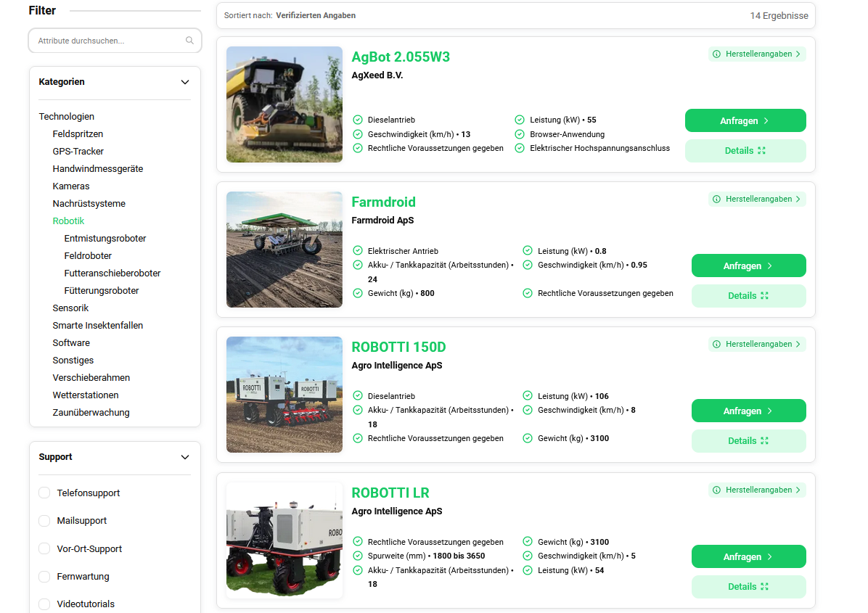Filter by Feldspritzen category
The image size is (868, 613).
tap(78, 134)
